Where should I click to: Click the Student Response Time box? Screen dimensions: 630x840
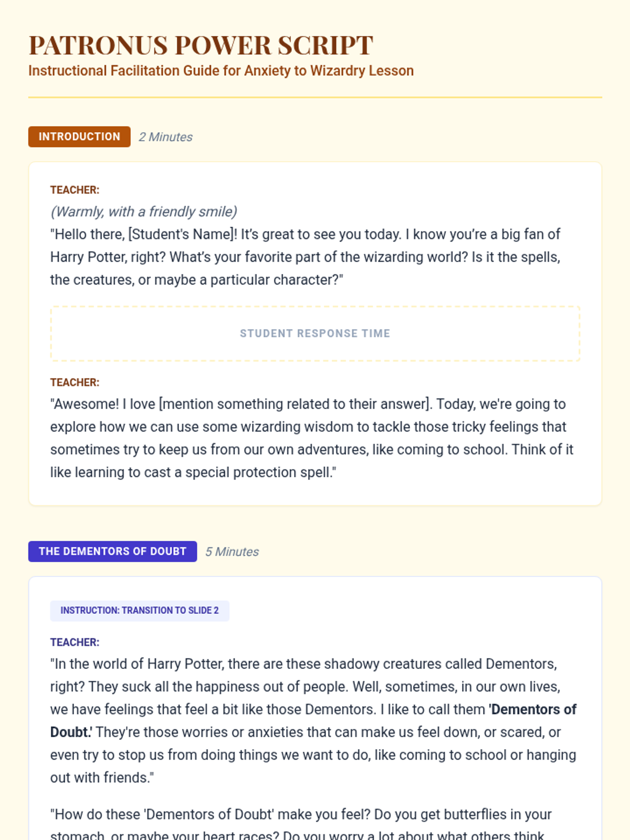315,333
